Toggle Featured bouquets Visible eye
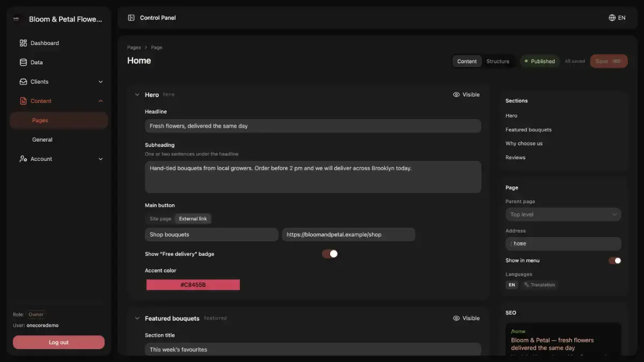The width and height of the screenshot is (644, 362). [x=456, y=318]
